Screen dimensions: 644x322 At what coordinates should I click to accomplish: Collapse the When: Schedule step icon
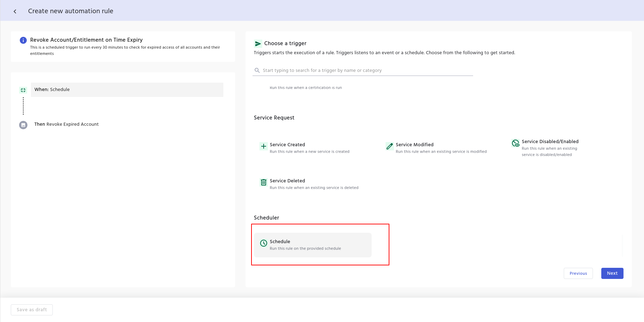coord(23,90)
